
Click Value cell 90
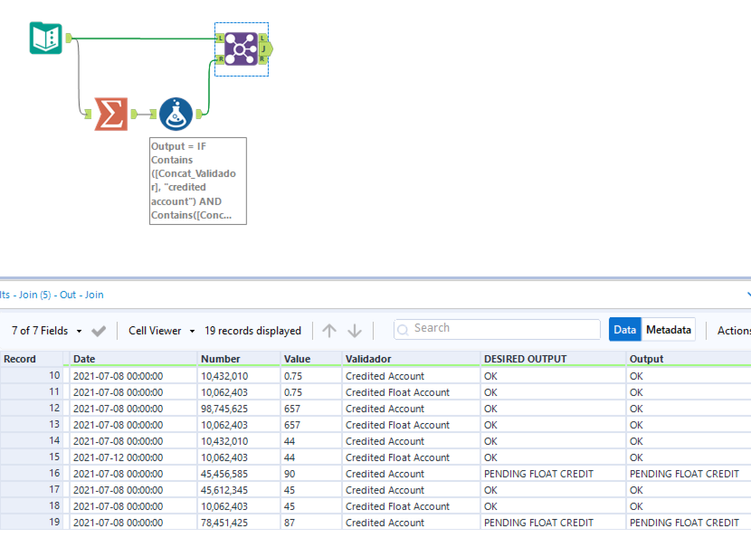311,474
